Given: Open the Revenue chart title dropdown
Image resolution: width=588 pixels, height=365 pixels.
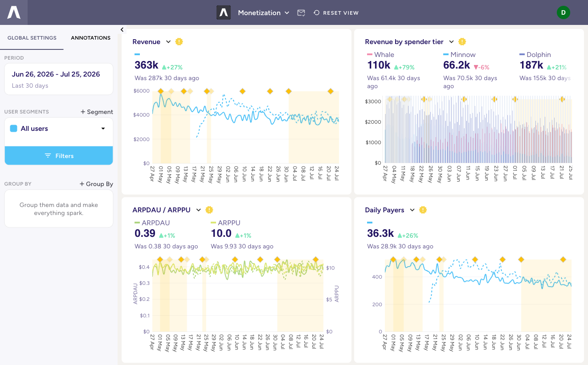Looking at the screenshot, I should tap(168, 42).
